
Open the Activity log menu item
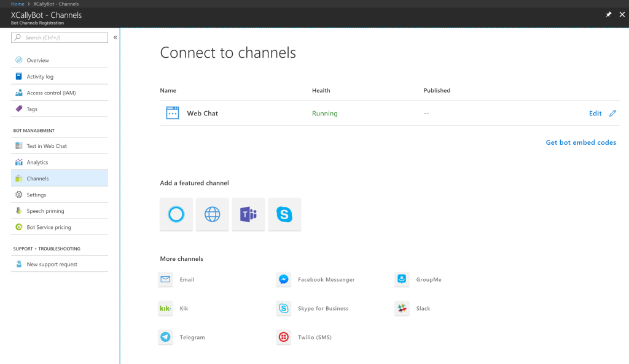(60, 76)
